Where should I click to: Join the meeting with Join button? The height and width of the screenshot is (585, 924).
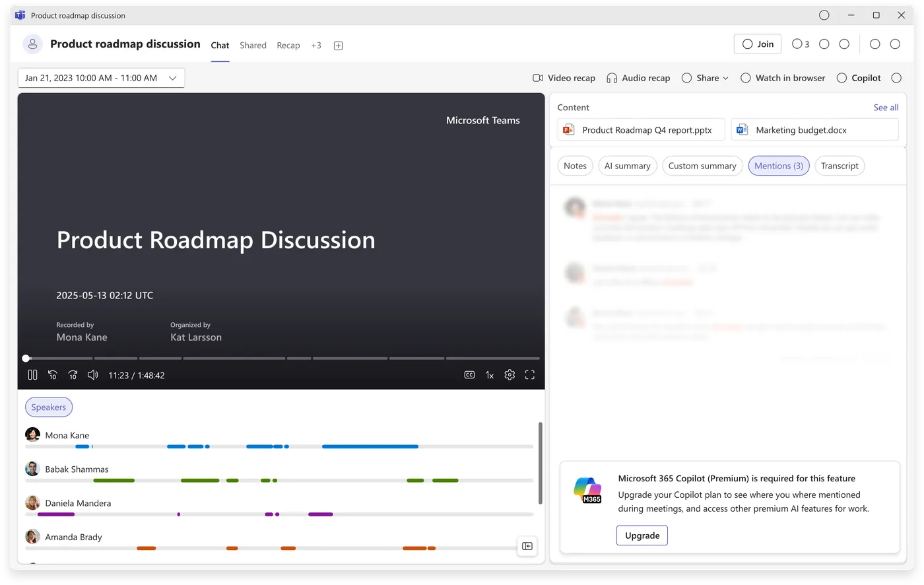758,44
